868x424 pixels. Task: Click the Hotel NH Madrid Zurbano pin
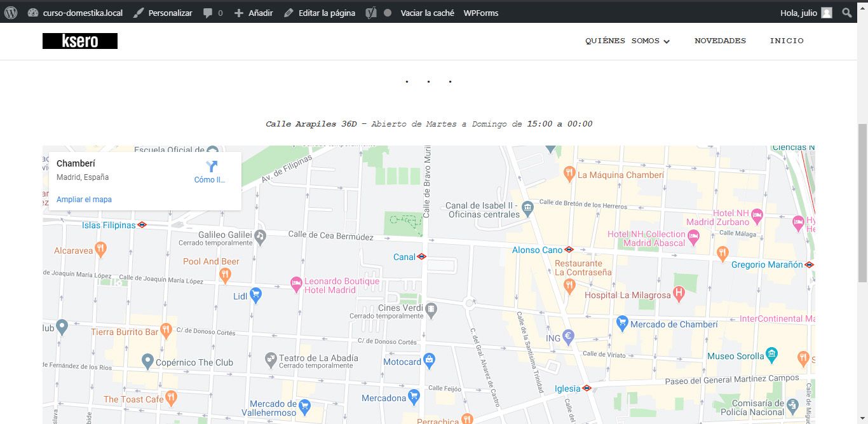click(757, 215)
